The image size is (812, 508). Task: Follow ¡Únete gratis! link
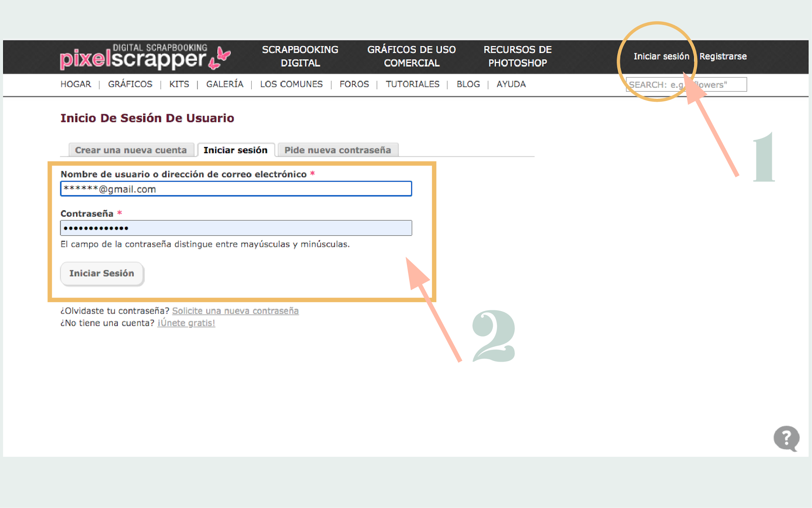186,323
